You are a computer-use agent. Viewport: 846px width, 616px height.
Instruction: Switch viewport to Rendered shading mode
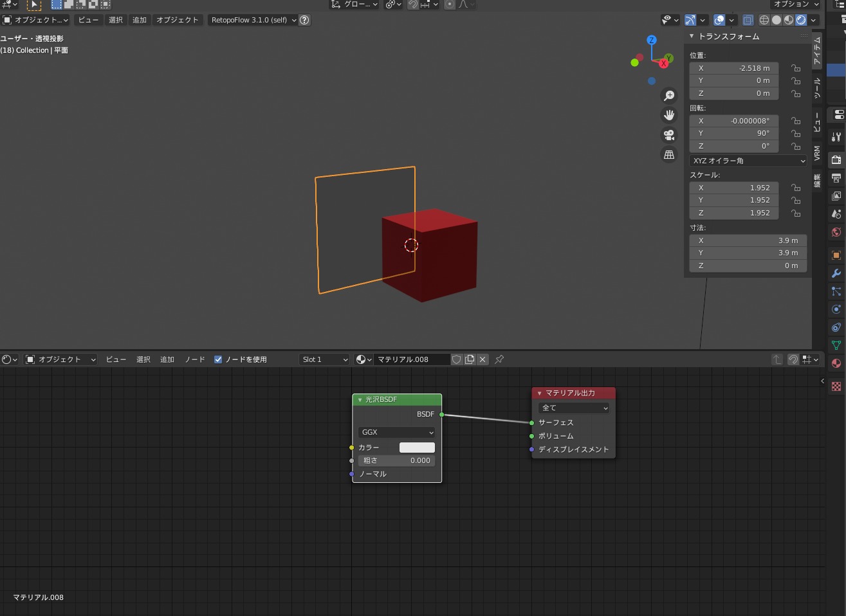coord(801,20)
